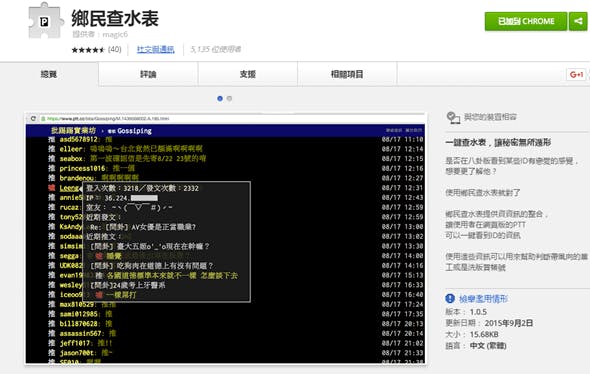Click the 與您的裝置相容 compatibility text
Screen dimensions: 590x374
pyautogui.click(x=490, y=117)
